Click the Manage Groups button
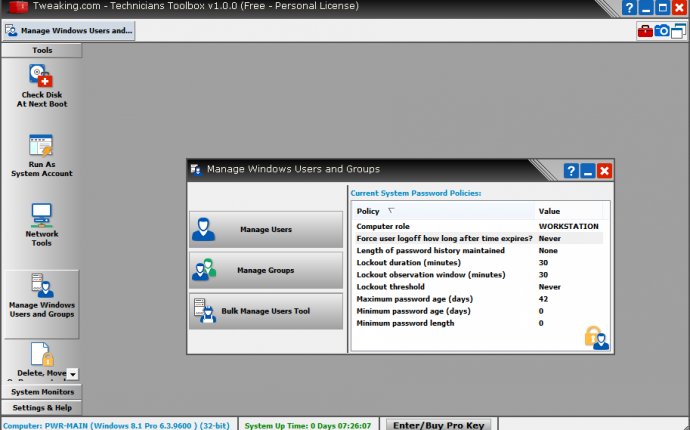 click(266, 270)
